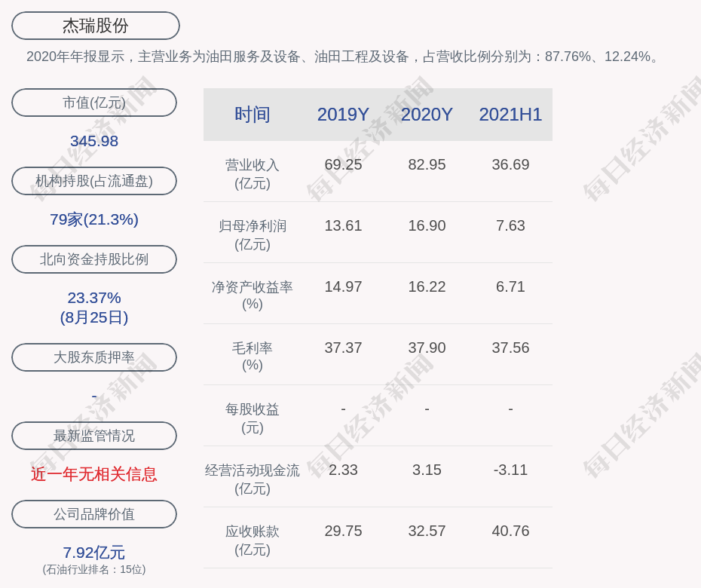Click the 营业收入 row label
The image size is (701, 588).
[x=253, y=173]
